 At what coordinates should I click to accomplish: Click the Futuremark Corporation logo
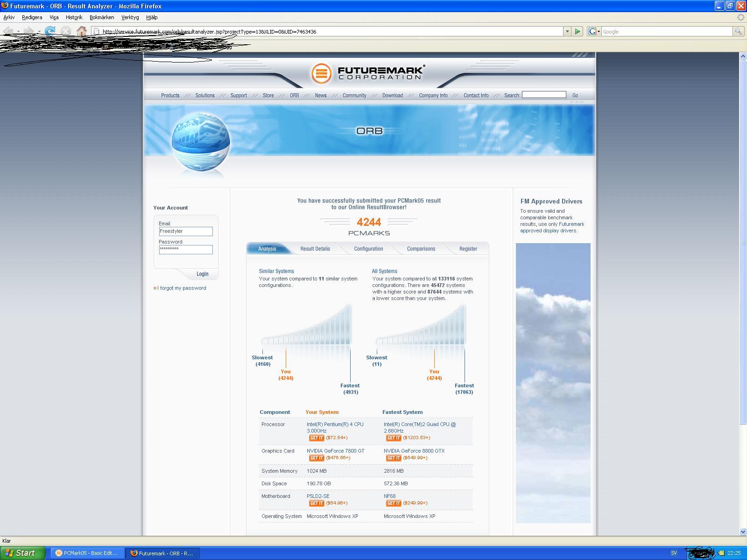[368, 73]
